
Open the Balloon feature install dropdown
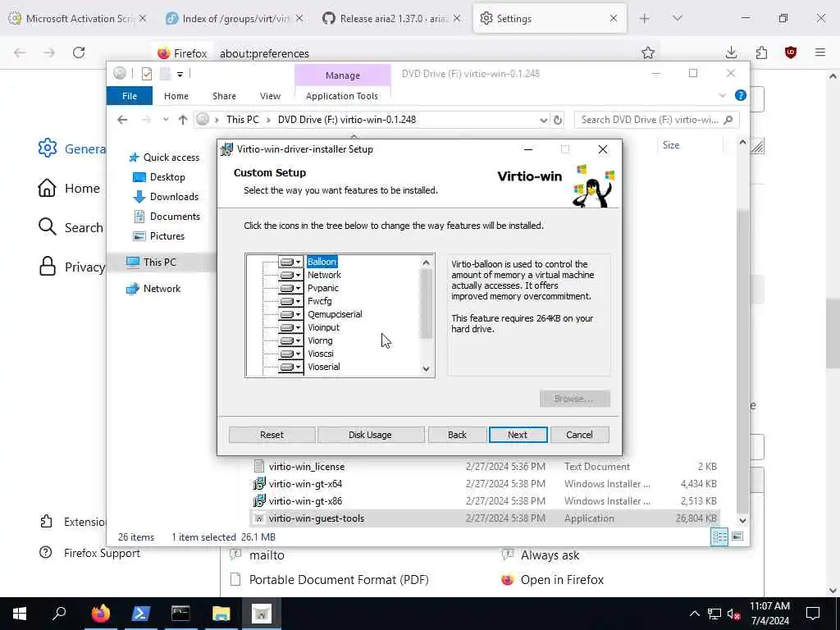pos(290,262)
